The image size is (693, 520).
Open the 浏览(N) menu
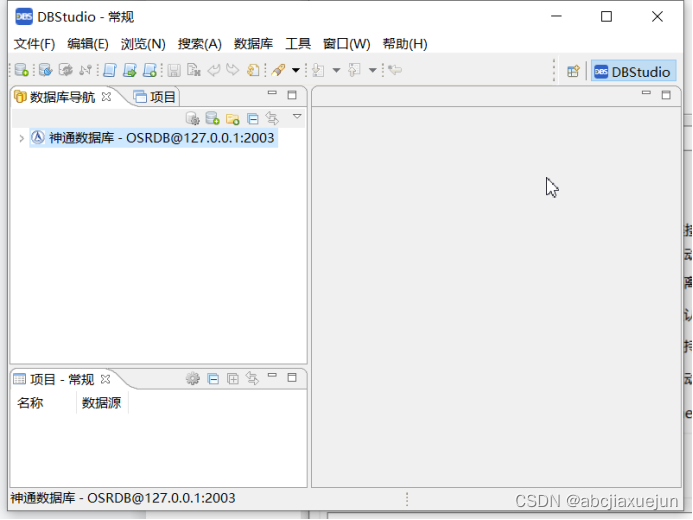143,44
